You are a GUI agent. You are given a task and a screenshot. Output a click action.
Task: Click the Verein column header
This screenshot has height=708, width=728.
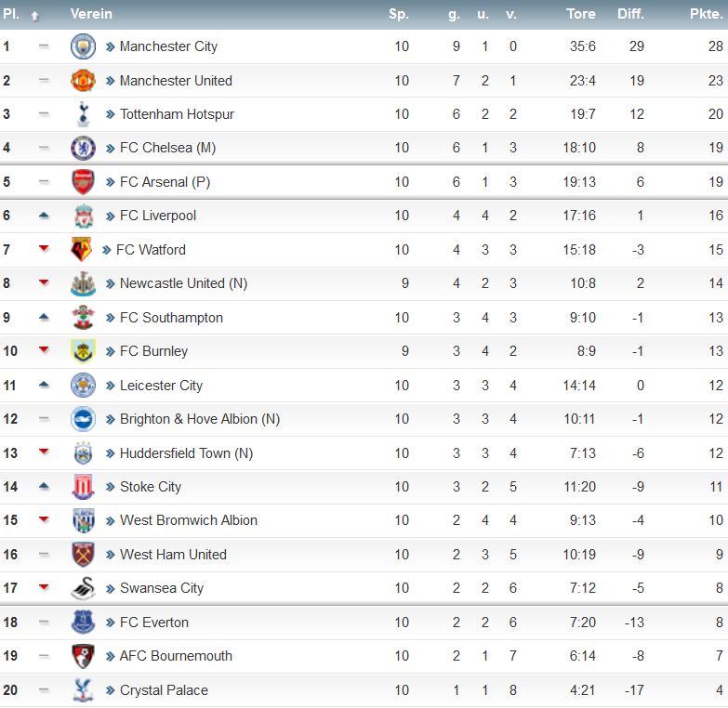click(x=91, y=14)
